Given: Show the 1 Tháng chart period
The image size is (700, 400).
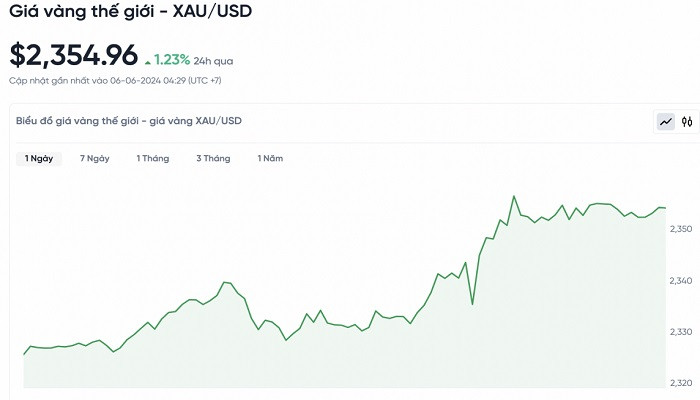Looking at the screenshot, I should (153, 158).
